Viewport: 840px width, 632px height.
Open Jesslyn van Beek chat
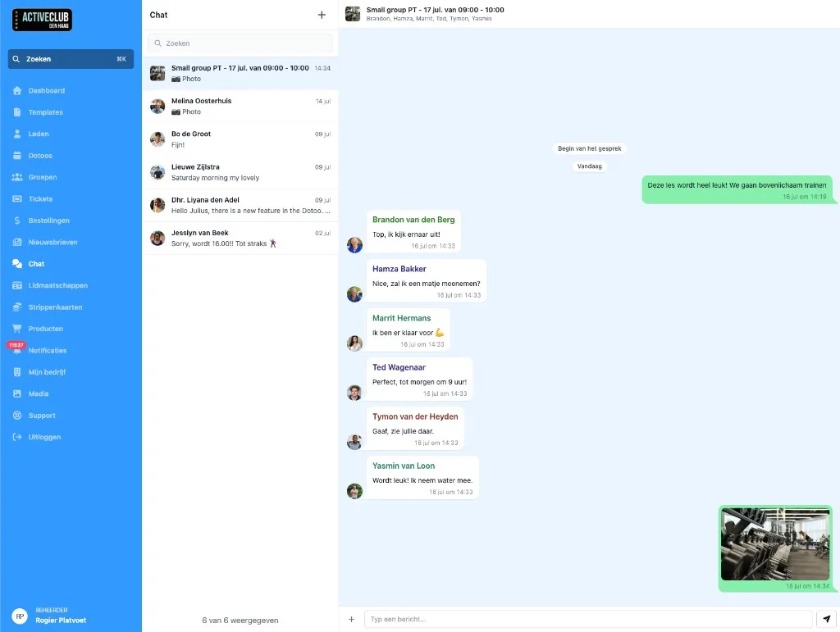(x=240, y=239)
